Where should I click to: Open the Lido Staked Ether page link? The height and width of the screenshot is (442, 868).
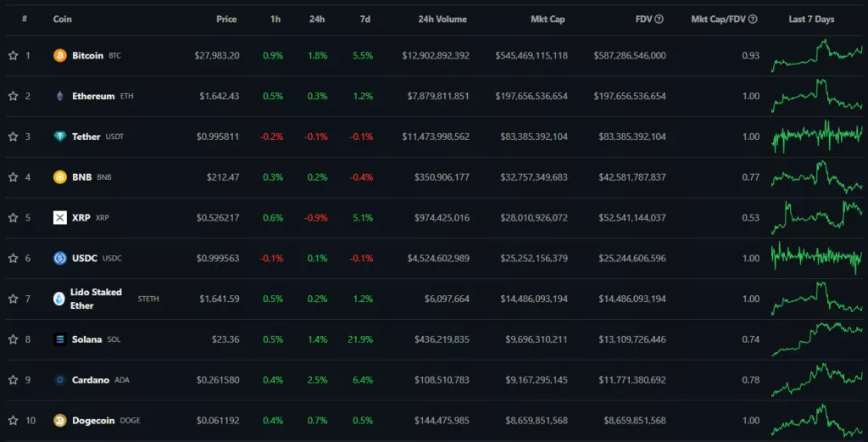coord(96,299)
